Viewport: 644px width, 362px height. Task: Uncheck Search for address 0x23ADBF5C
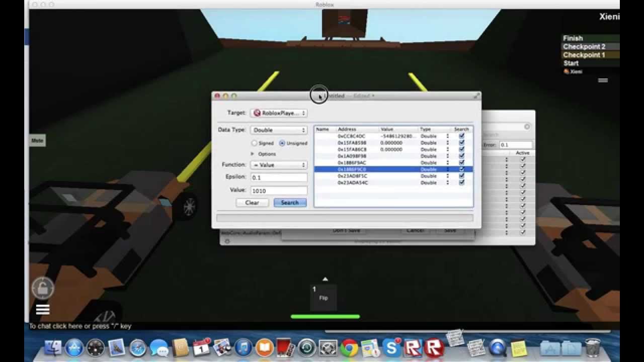(461, 176)
